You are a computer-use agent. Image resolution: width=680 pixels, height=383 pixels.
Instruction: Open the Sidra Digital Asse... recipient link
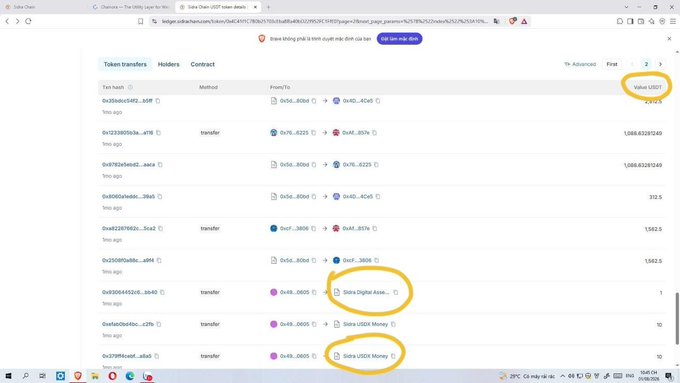click(366, 292)
